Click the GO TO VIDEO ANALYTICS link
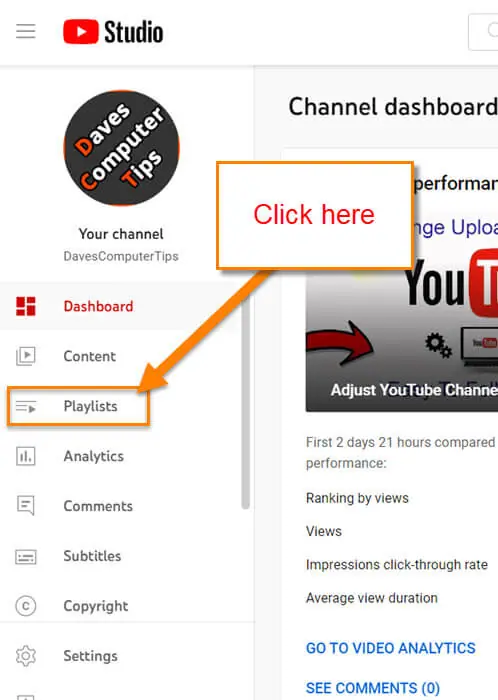The width and height of the screenshot is (498, 700). 390,648
